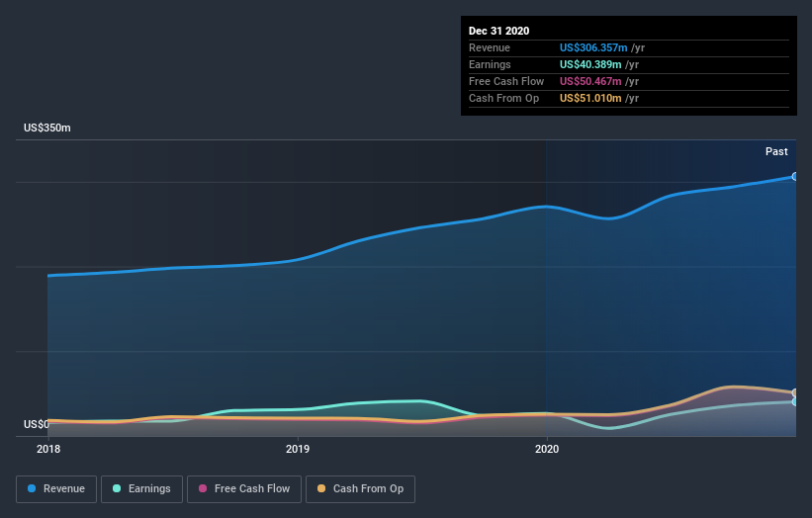Click the Dec 31 2020 tooltip date
The image size is (812, 518).
498,31
